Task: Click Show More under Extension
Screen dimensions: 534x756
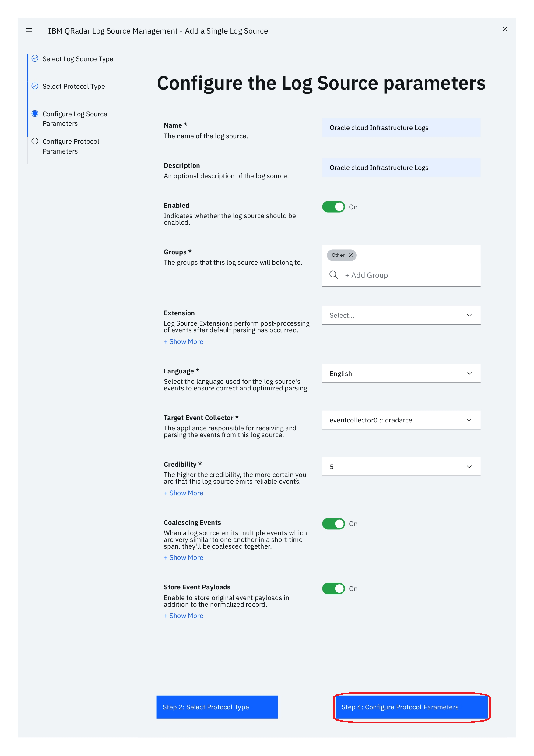Action: coord(184,342)
